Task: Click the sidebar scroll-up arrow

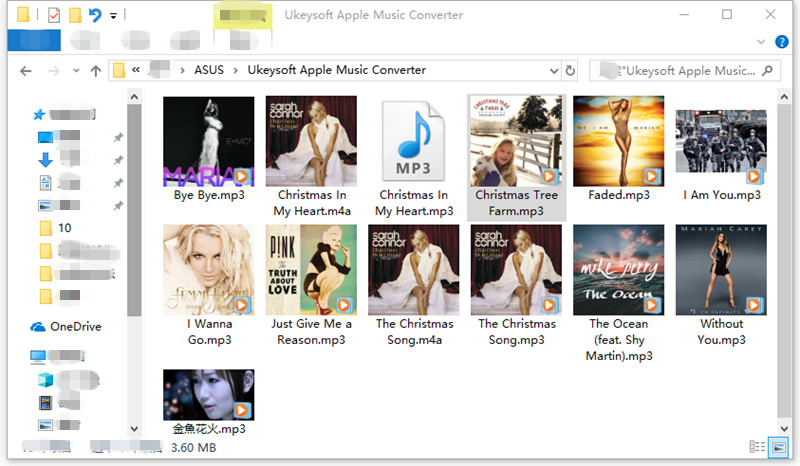Action: 134,96
